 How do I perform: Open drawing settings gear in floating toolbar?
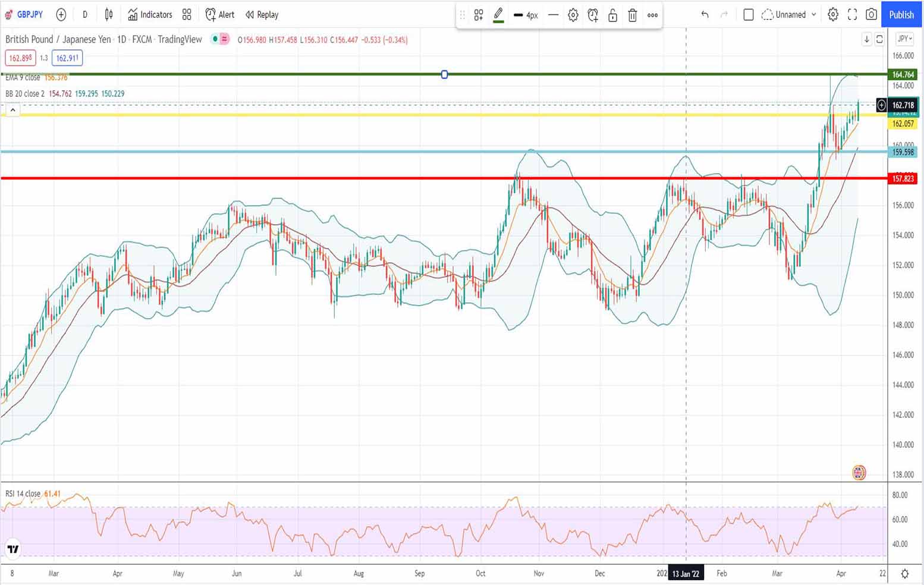pyautogui.click(x=573, y=15)
